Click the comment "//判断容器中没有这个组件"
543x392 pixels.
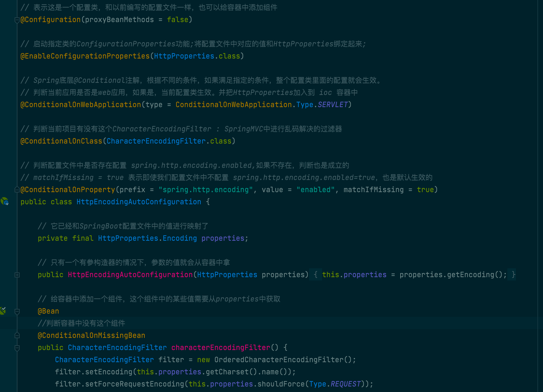[x=81, y=323]
